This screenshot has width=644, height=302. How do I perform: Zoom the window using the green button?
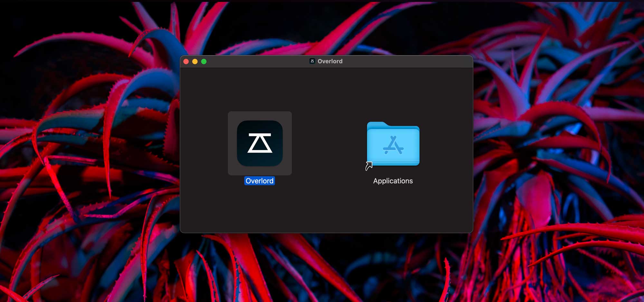click(x=204, y=61)
